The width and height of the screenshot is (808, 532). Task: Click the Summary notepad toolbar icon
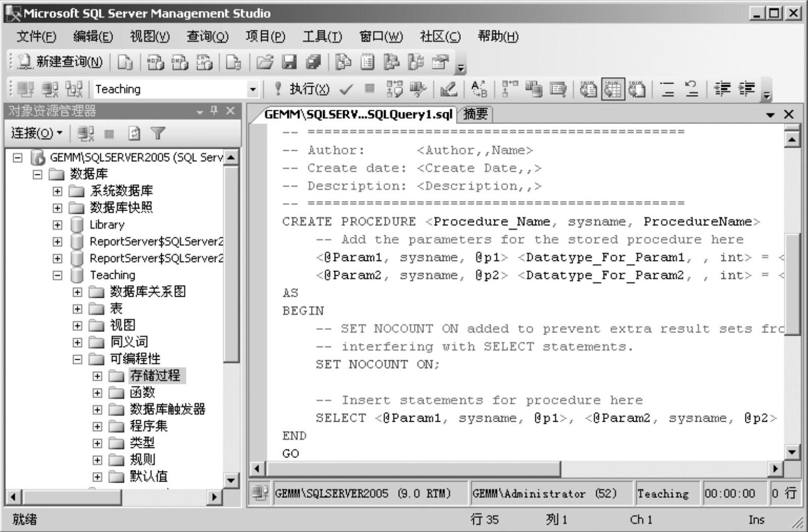[x=367, y=62]
